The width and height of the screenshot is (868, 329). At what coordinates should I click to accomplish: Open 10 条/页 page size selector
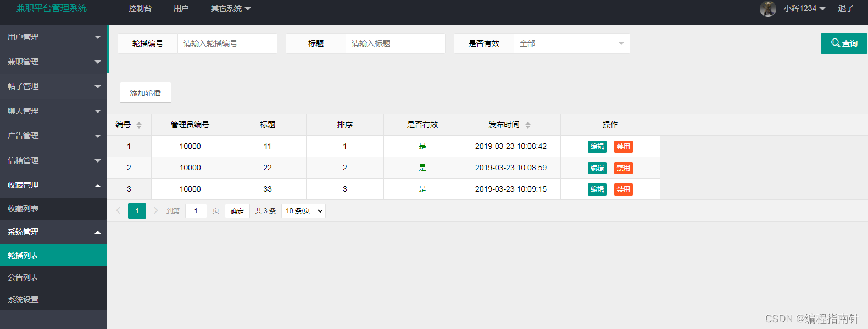(303, 211)
